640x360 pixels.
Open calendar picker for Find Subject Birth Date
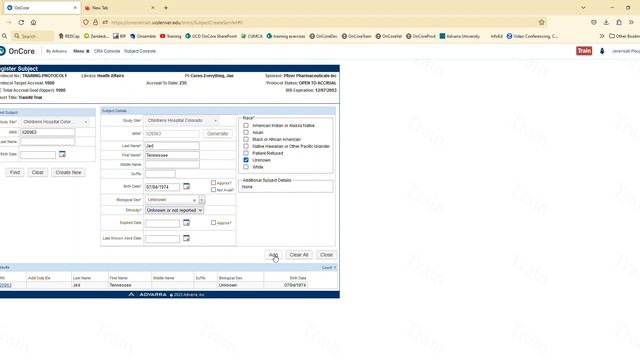[x=62, y=154]
